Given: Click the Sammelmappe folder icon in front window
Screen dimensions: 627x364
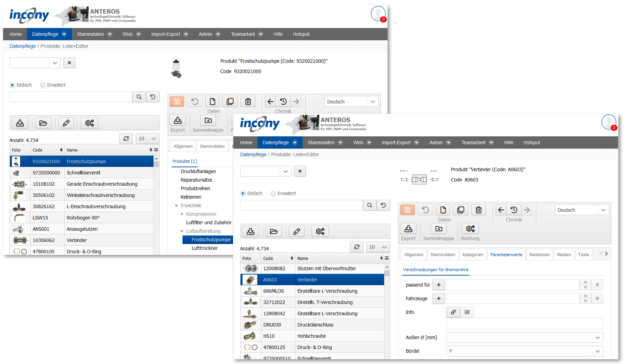Looking at the screenshot, I should click(x=439, y=229).
